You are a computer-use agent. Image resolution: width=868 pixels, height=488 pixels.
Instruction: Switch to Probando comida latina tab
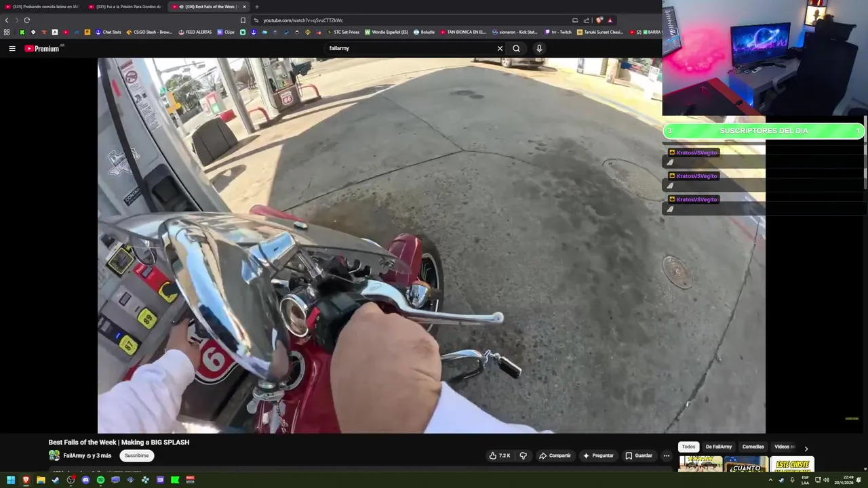41,7
